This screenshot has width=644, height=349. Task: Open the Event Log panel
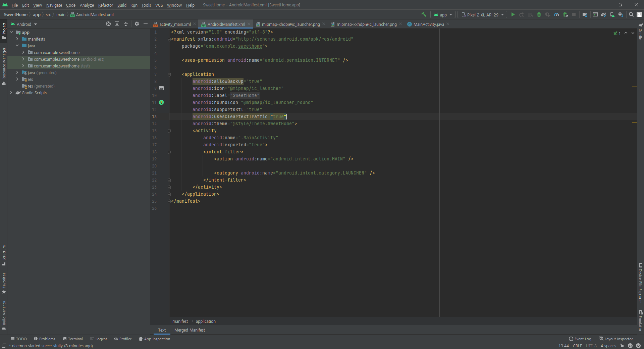click(580, 339)
